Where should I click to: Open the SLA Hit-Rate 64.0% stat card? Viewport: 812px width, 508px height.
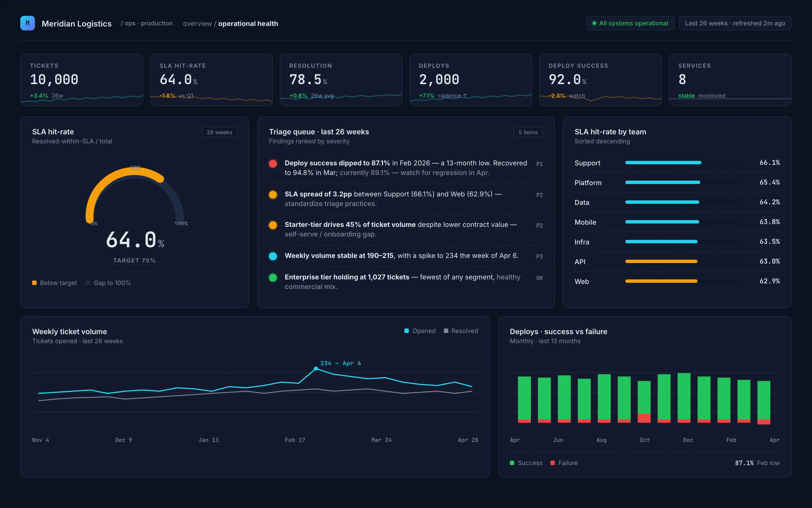click(x=211, y=80)
